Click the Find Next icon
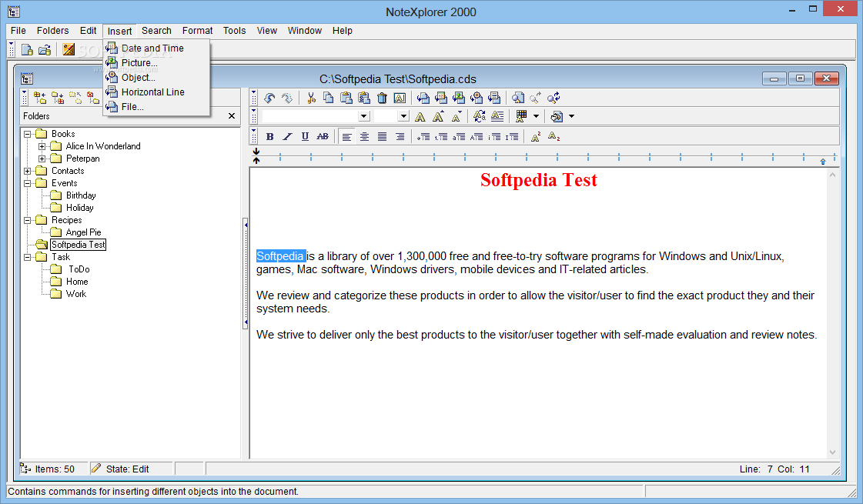 click(x=536, y=98)
